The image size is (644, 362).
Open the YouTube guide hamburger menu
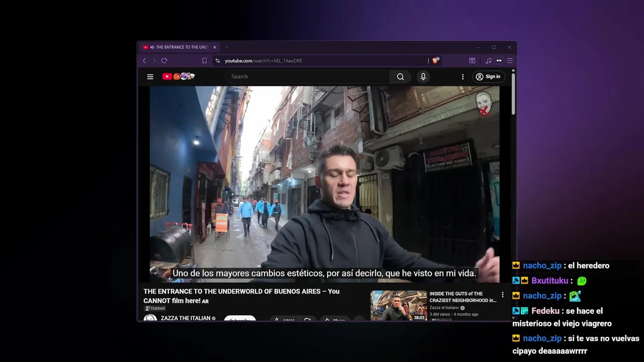pyautogui.click(x=150, y=76)
